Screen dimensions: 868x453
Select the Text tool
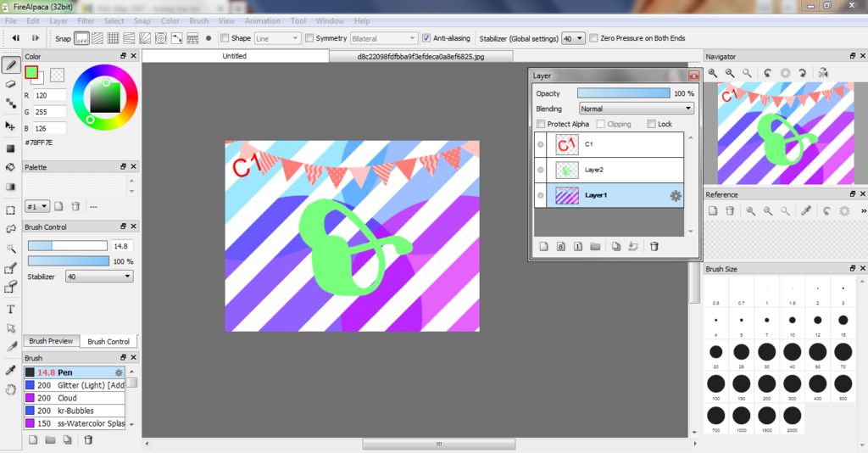click(x=10, y=310)
